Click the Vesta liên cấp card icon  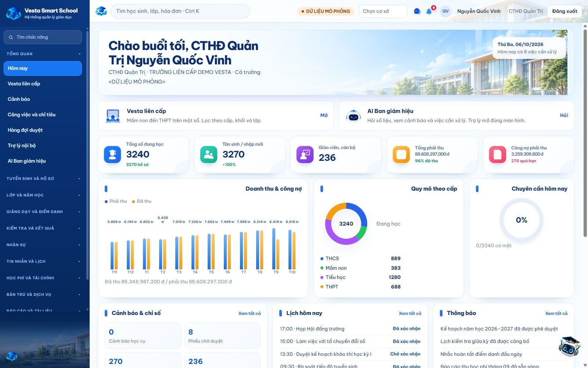[x=112, y=116]
